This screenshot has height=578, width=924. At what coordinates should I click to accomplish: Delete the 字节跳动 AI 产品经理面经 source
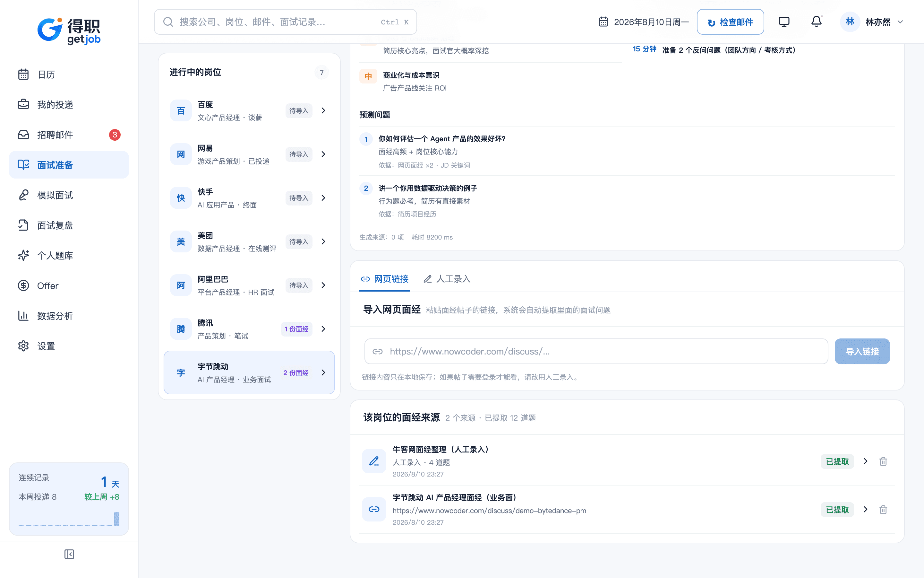(x=883, y=509)
